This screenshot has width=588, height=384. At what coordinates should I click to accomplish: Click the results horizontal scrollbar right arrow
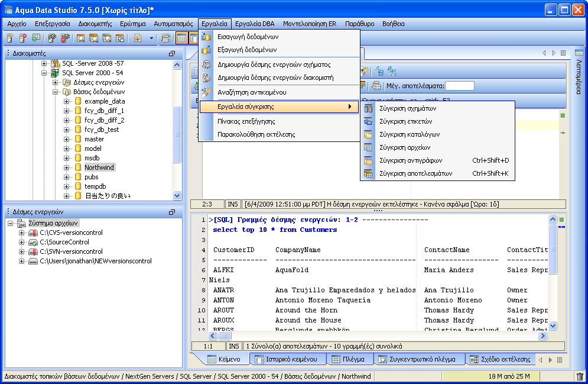click(542, 336)
